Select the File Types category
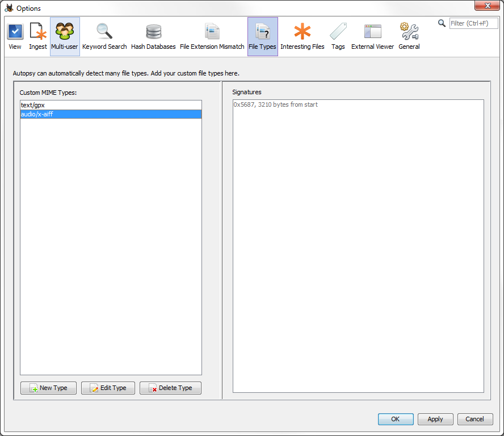504x436 pixels. point(262,36)
